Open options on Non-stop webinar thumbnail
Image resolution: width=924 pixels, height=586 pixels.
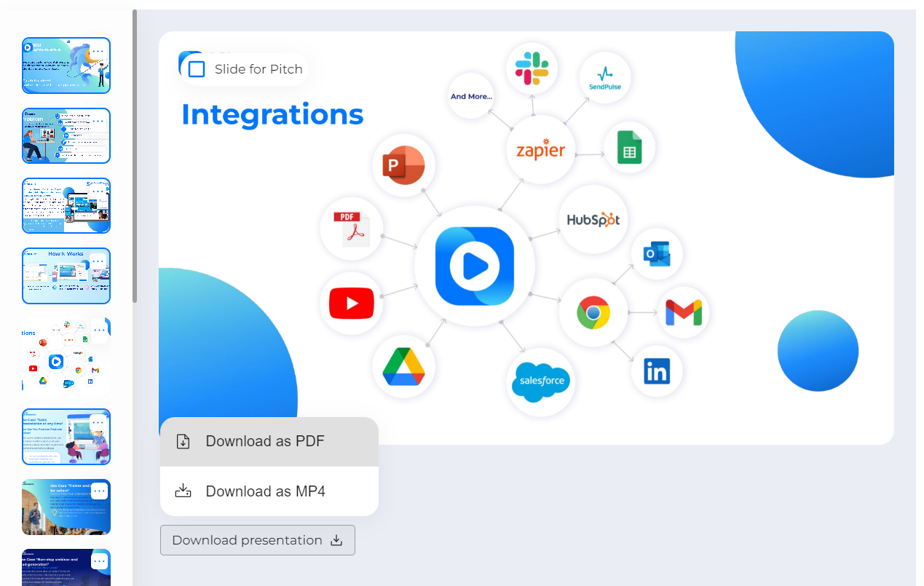tap(99, 561)
